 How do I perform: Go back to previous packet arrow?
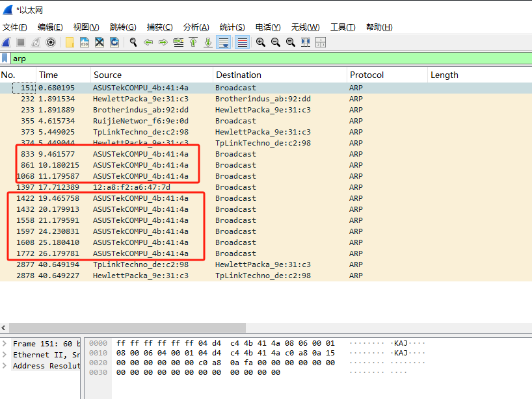(148, 42)
